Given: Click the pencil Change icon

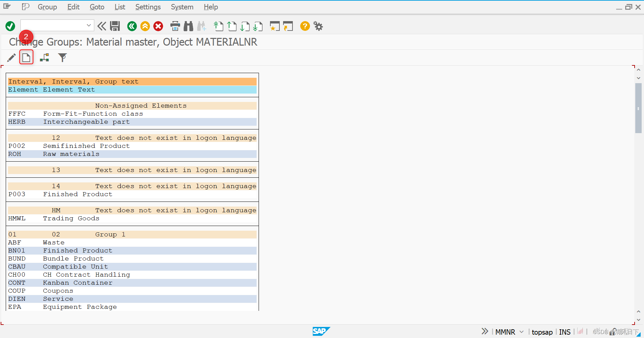Looking at the screenshot, I should (x=11, y=58).
